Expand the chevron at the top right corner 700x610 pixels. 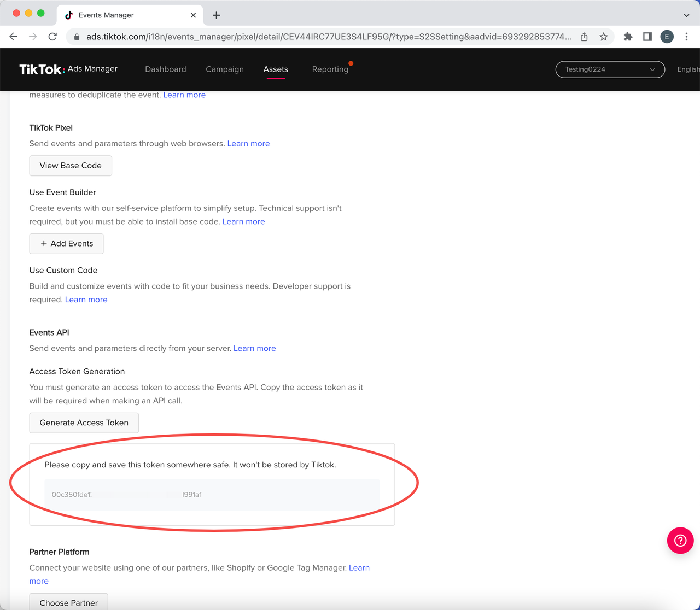(x=687, y=15)
